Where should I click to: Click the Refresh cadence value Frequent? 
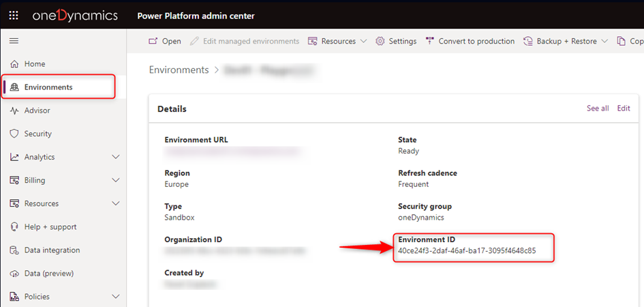click(x=413, y=184)
